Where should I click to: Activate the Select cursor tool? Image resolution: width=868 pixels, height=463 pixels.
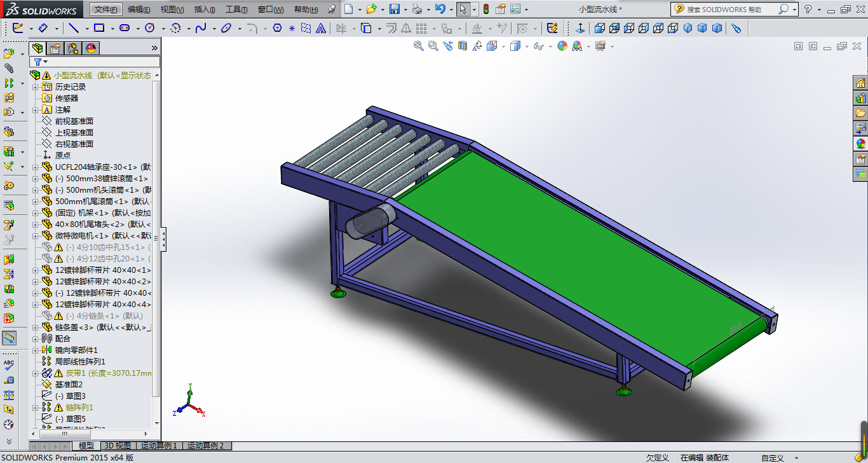pyautogui.click(x=463, y=9)
